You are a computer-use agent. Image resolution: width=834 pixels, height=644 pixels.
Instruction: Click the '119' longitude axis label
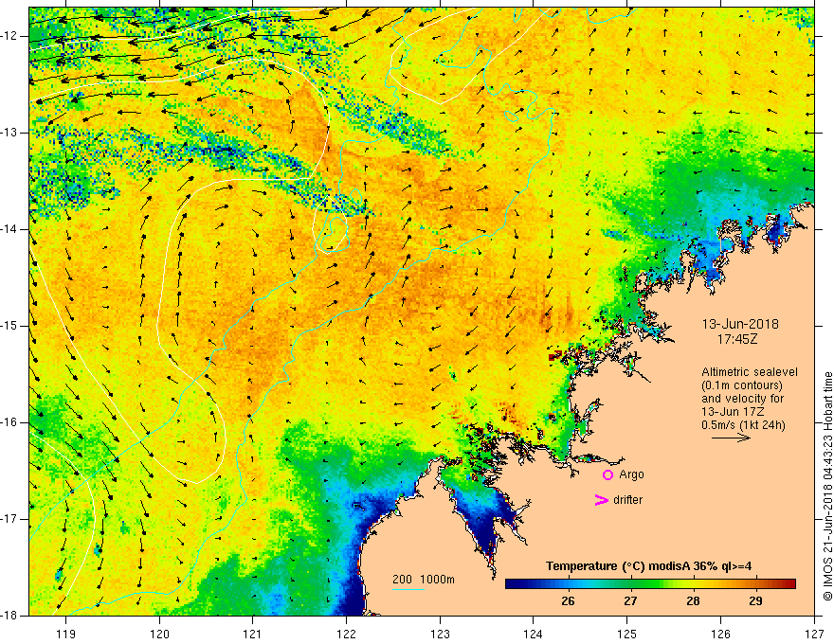66,634
